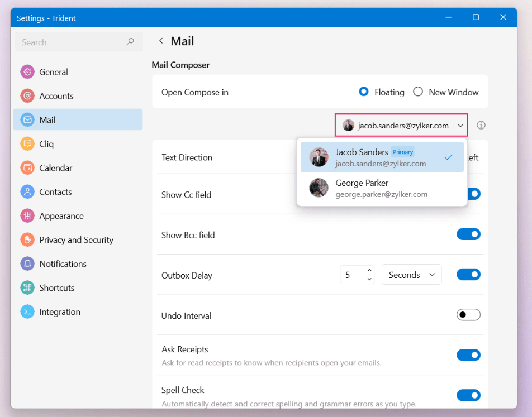Click the Appearance sliders icon
This screenshot has width=532, height=417.
[x=27, y=215]
